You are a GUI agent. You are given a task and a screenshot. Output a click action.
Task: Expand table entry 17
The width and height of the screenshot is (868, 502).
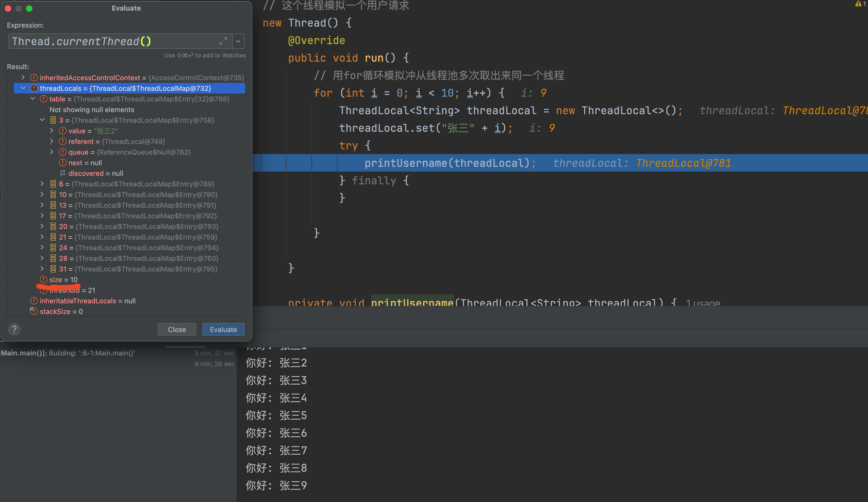(x=42, y=216)
